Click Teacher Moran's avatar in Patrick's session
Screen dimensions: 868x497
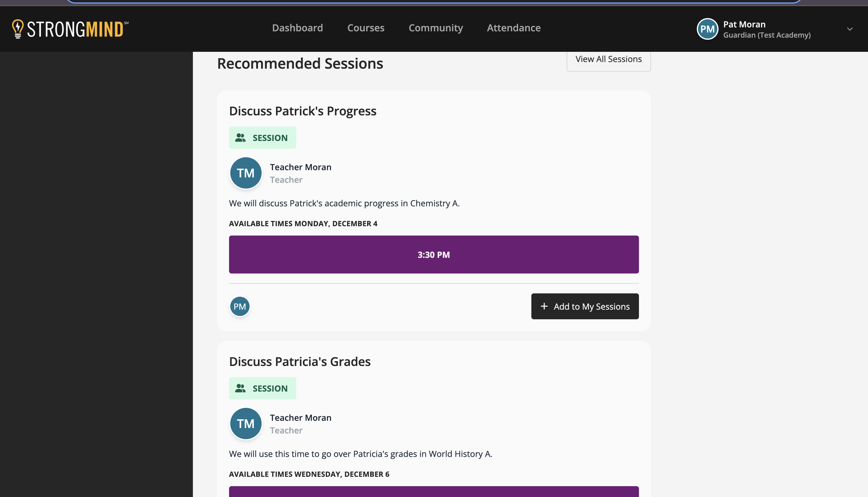pyautogui.click(x=246, y=173)
